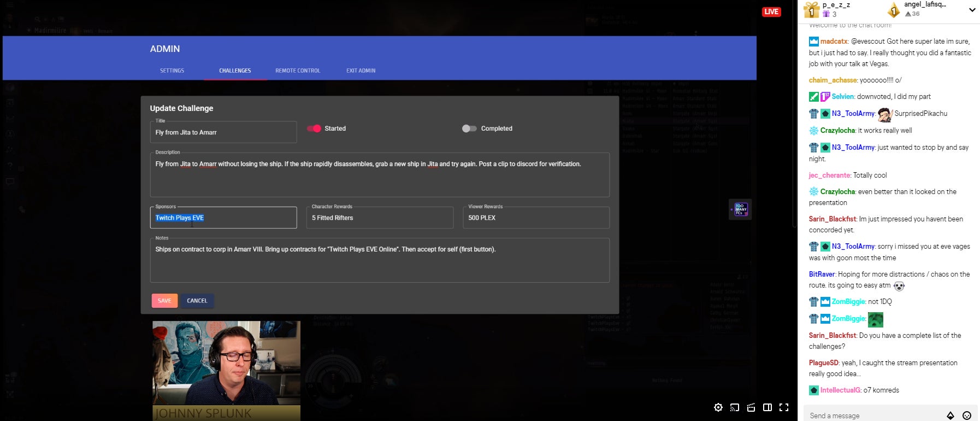Click the cast to device icon
Screen dimensions: 980x421
[735, 407]
